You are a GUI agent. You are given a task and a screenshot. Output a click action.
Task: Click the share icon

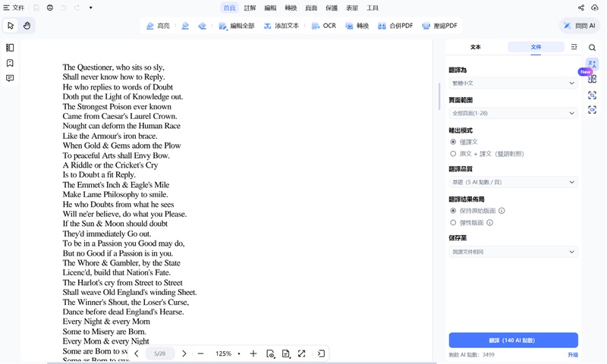[581, 8]
